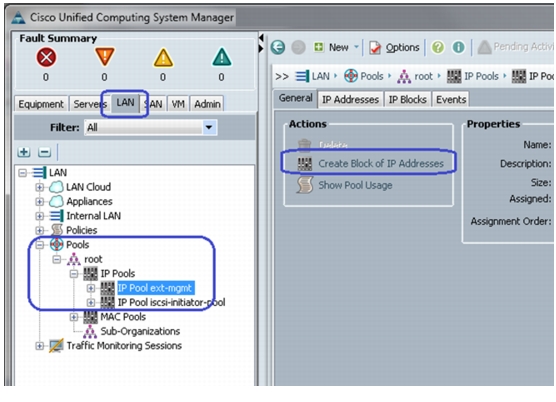This screenshot has height=402, width=556.
Task: Click the green back navigation arrow
Action: pyautogui.click(x=278, y=47)
